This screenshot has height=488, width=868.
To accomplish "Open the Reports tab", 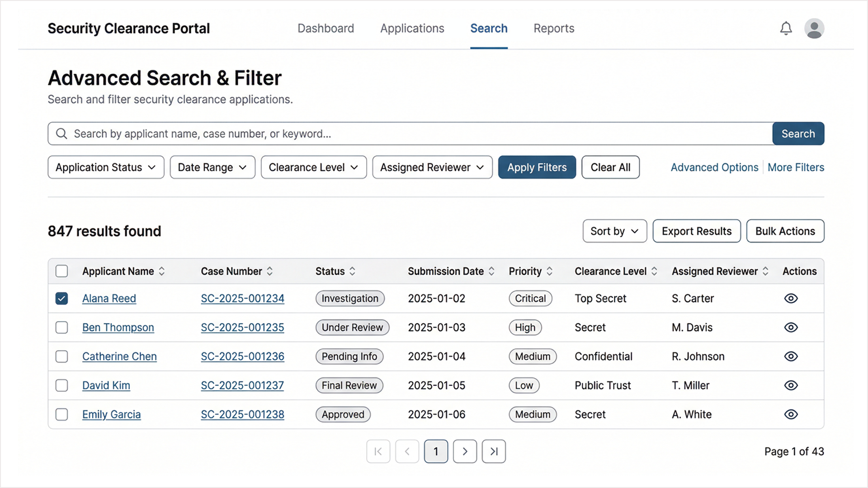I will point(554,28).
